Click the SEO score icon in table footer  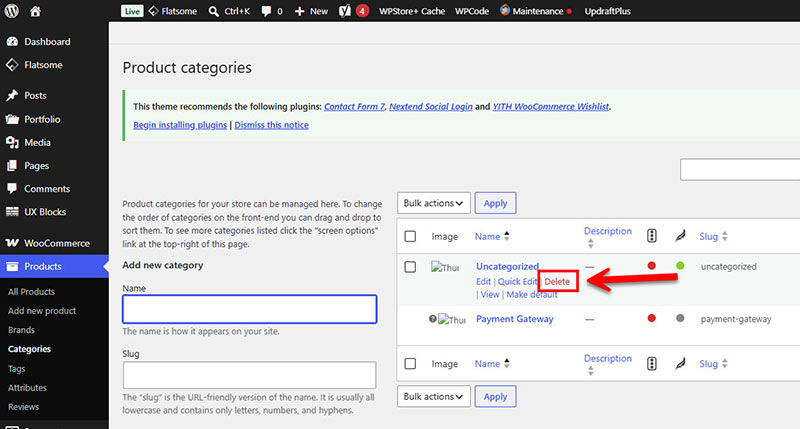[652, 363]
